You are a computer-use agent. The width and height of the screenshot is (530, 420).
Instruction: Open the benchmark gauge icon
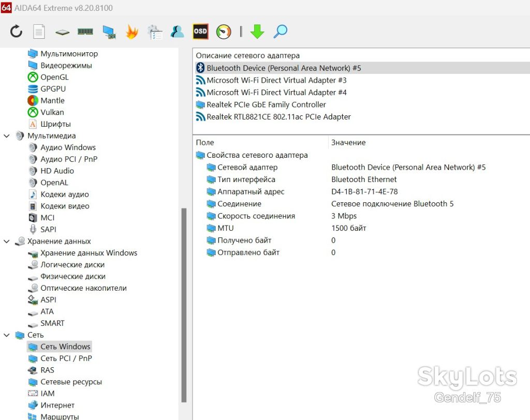coord(224,32)
